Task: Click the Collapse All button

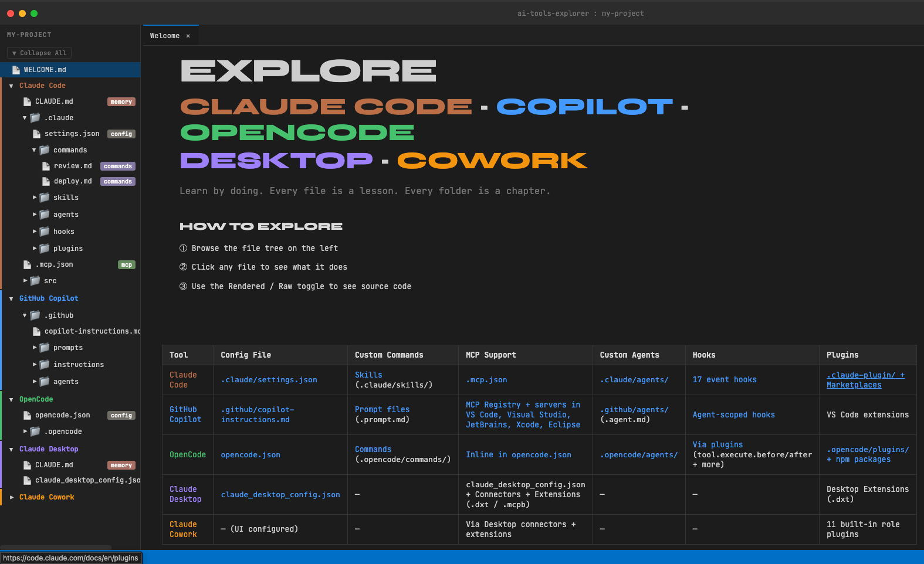Action: coord(39,53)
